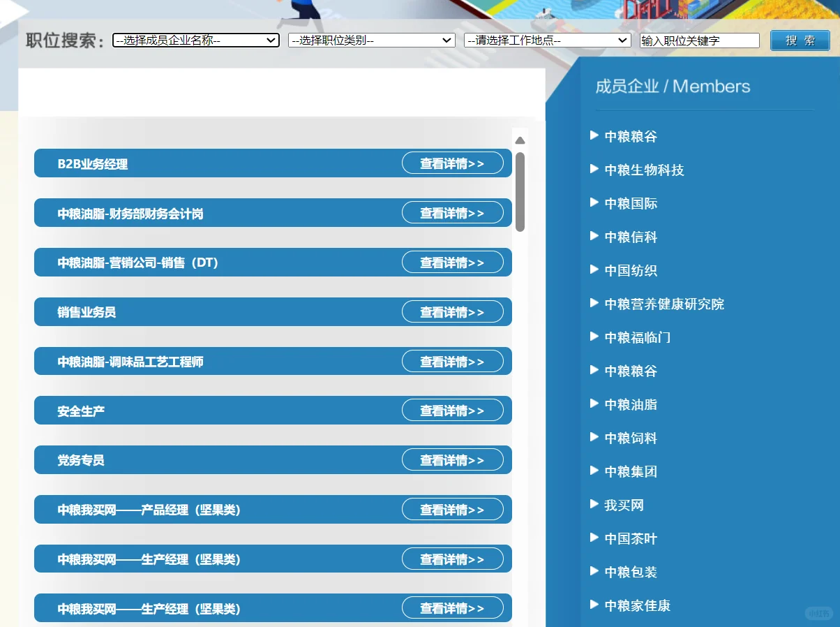
Task: Click the 党务专员 job title
Action: [x=81, y=461]
